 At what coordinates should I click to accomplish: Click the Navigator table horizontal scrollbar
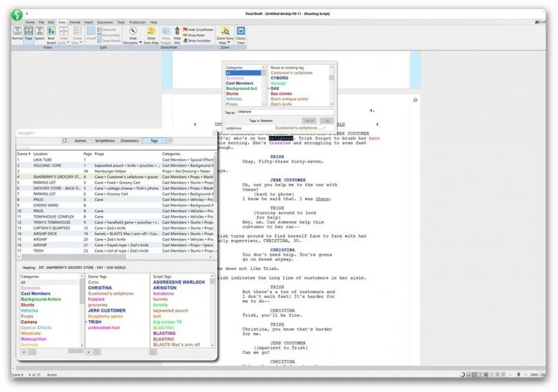(x=74, y=256)
